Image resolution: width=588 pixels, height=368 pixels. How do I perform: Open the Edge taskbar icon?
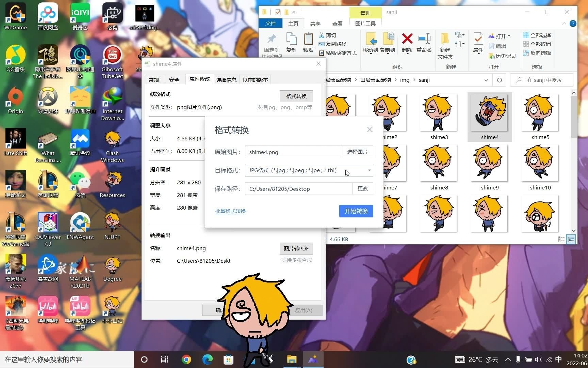[207, 359]
